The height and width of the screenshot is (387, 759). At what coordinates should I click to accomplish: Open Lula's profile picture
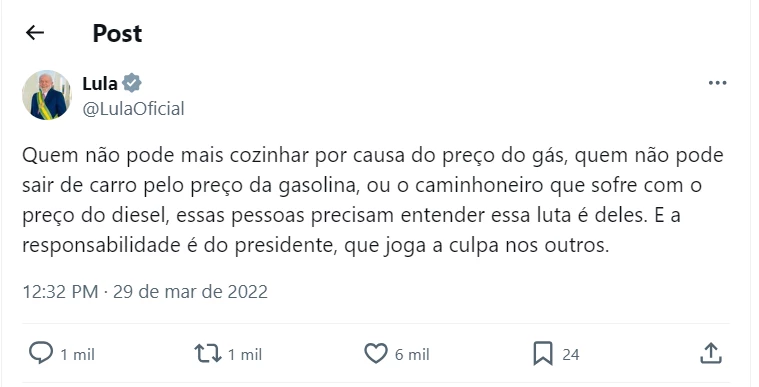point(46,95)
